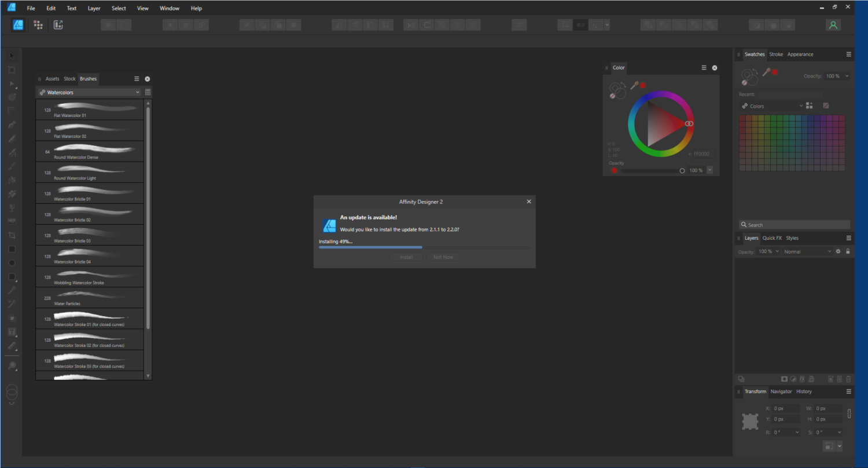The image size is (868, 468).
Task: Open the View menu
Action: (x=142, y=8)
